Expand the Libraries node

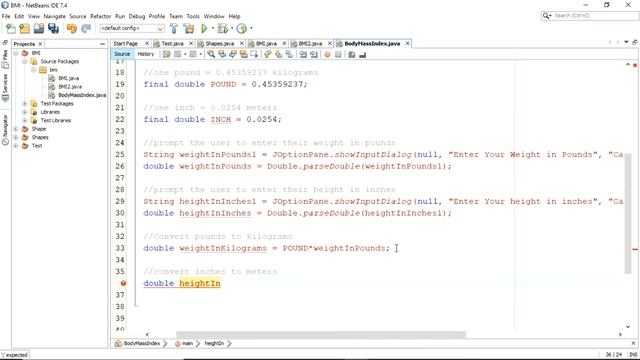24,112
